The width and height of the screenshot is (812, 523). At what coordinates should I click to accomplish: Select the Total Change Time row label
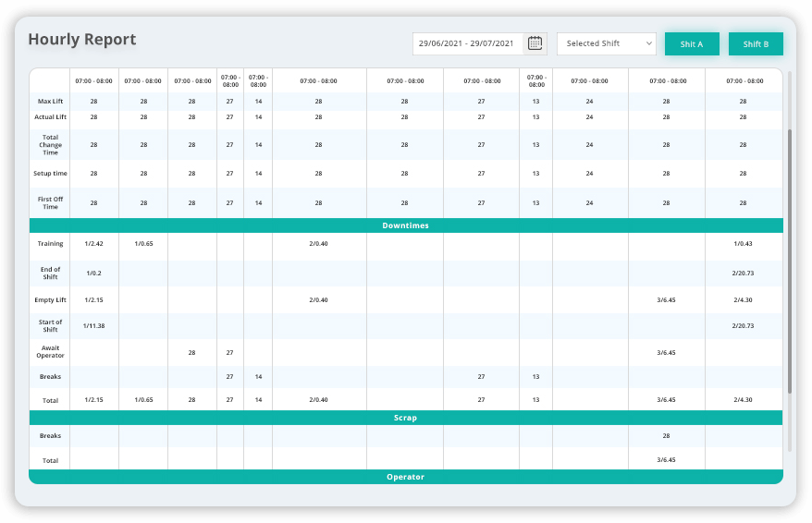(50, 145)
